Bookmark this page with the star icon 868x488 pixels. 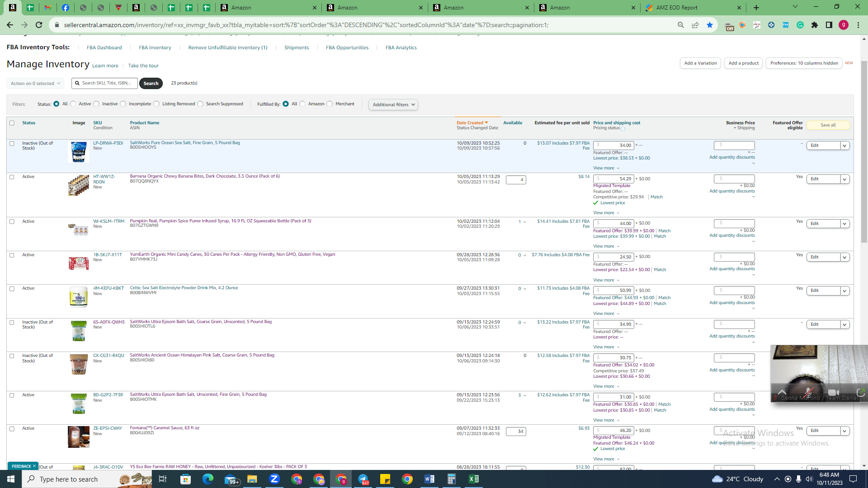pyautogui.click(x=710, y=25)
